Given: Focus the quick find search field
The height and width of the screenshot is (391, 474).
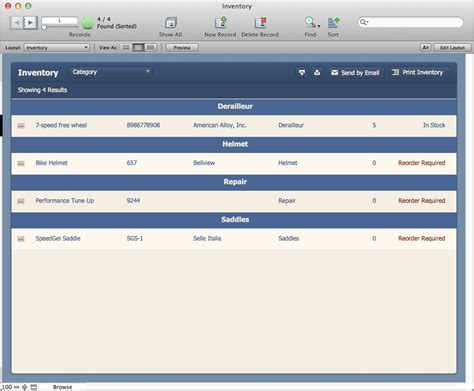Looking at the screenshot, I should [x=411, y=22].
